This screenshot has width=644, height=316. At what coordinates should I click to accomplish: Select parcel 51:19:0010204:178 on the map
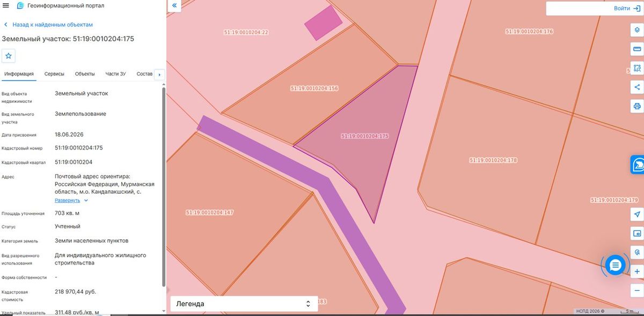(x=493, y=160)
